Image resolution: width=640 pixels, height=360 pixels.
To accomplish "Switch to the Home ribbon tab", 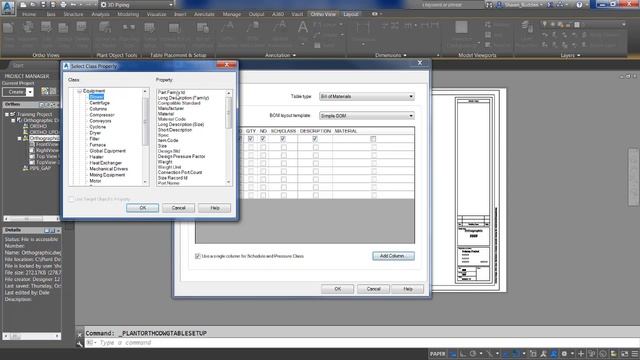I will coord(29,14).
